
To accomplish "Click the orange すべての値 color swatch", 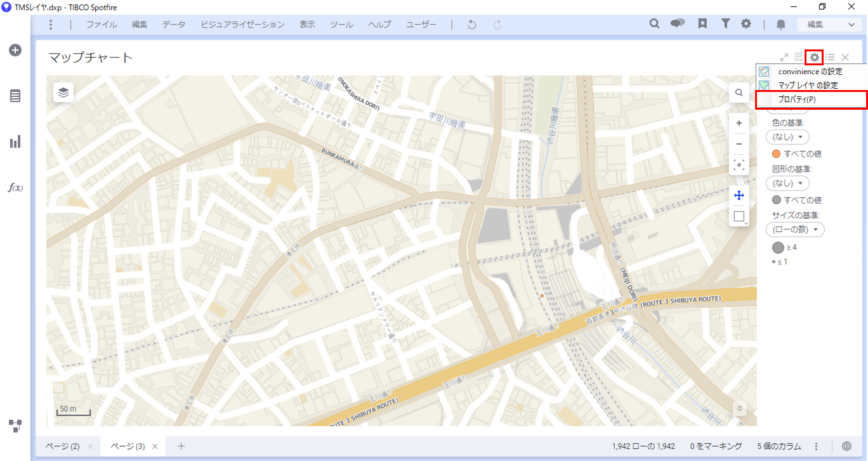I will tap(776, 154).
